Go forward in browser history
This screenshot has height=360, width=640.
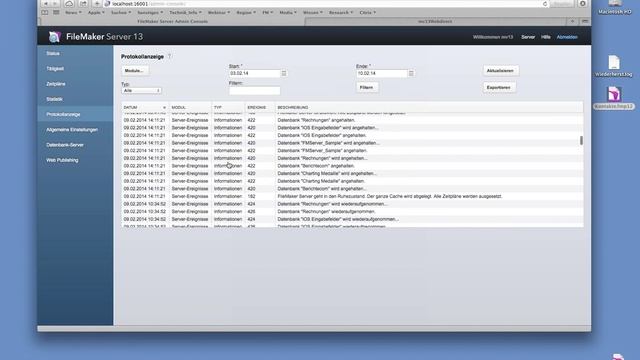(x=55, y=4)
